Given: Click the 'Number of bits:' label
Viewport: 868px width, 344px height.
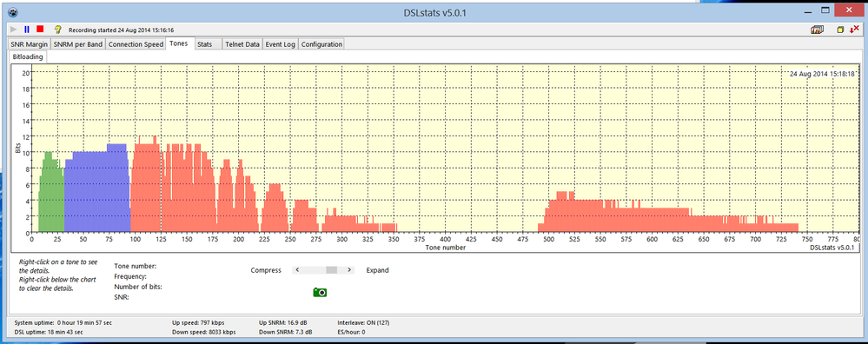Looking at the screenshot, I should click(138, 287).
